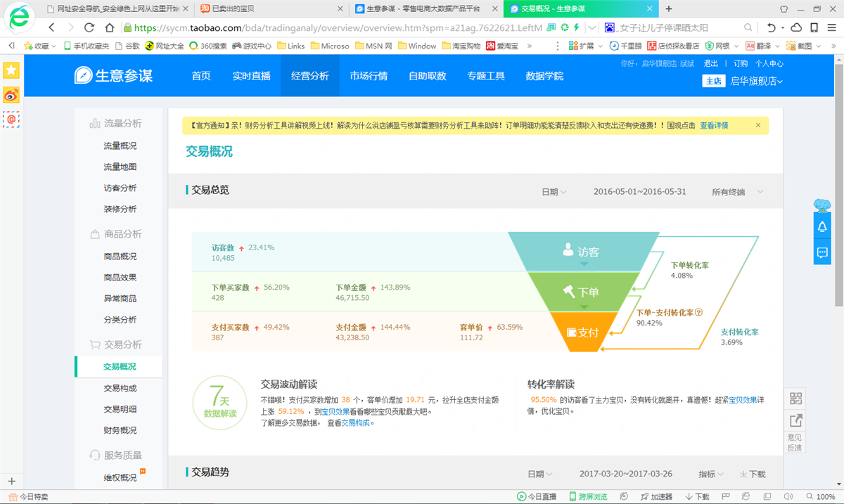Switch to the 网址安全导航 browser tab
This screenshot has width=844, height=504.
coord(117,8)
